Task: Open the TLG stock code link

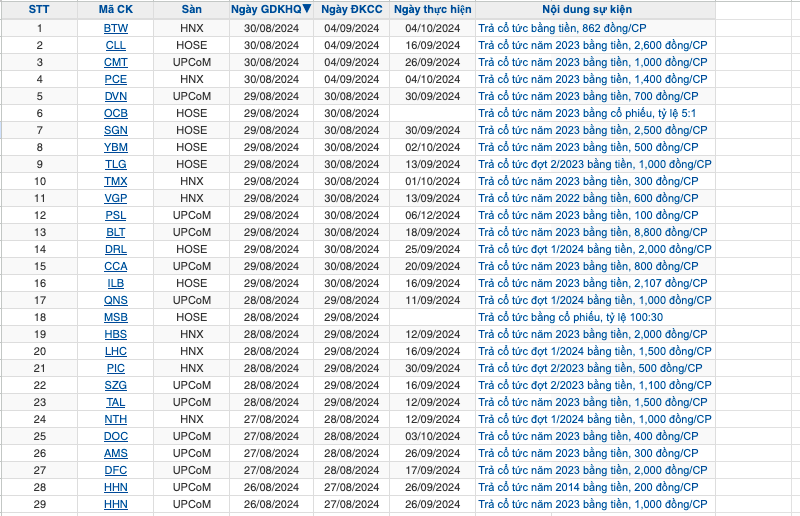Action: pyautogui.click(x=116, y=164)
